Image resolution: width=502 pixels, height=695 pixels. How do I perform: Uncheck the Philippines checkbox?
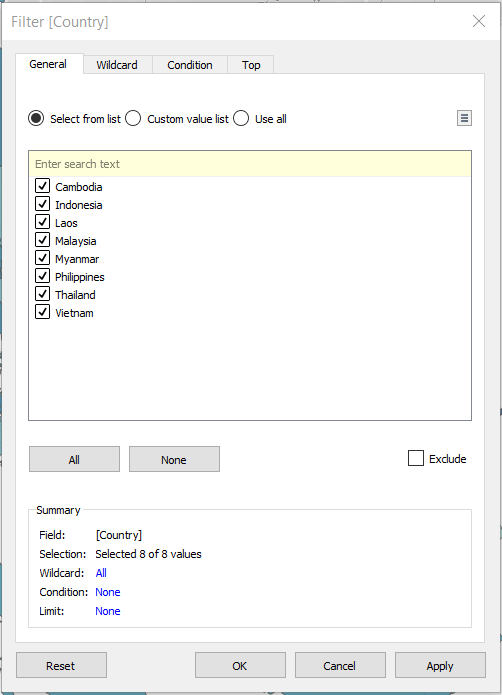click(x=43, y=276)
